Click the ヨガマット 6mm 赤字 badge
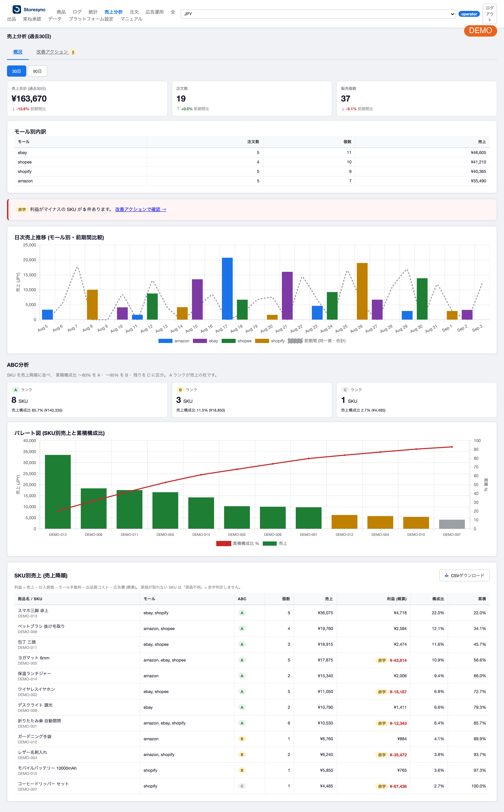Viewport: 504px width, 812px height. pyautogui.click(x=382, y=660)
